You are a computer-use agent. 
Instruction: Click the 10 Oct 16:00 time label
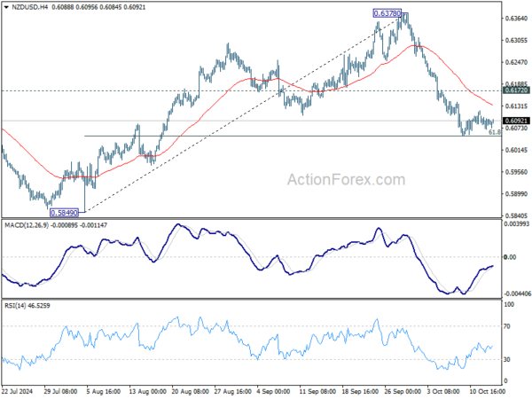click(488, 392)
